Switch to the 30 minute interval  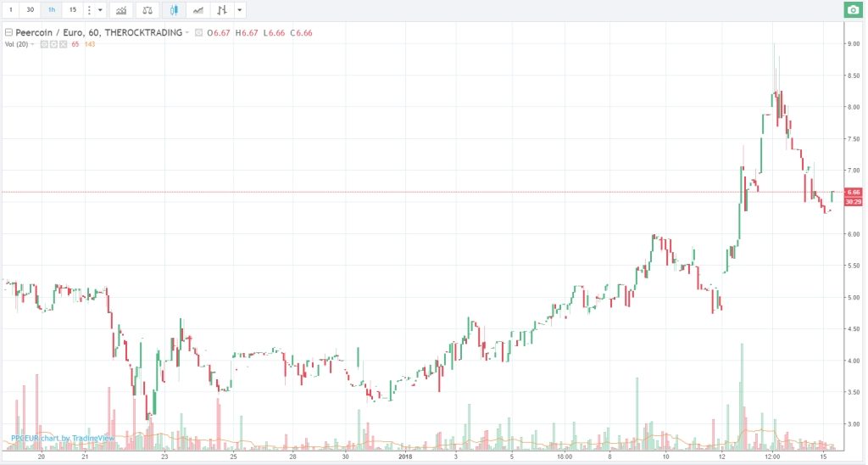31,10
